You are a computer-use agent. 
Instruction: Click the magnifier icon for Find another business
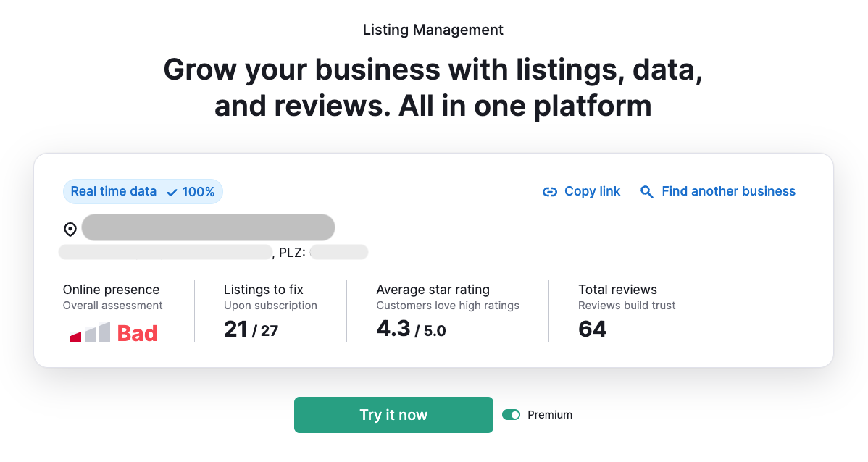point(646,191)
